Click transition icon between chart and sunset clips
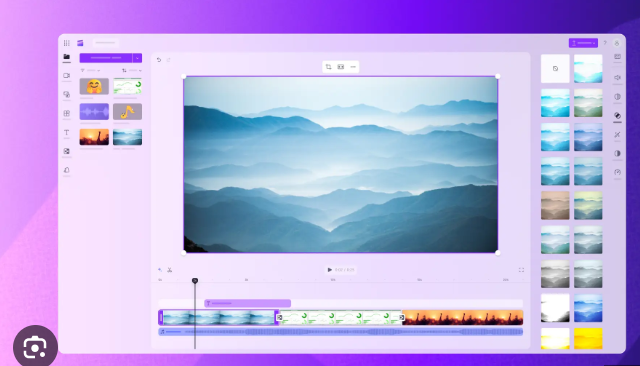Screen dimensions: 640x366 pyautogui.click(x=402, y=317)
